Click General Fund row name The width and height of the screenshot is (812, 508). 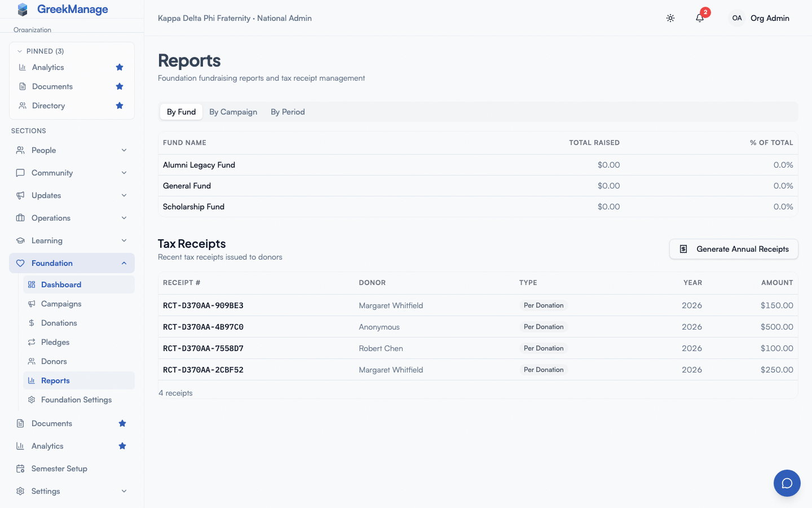click(187, 186)
